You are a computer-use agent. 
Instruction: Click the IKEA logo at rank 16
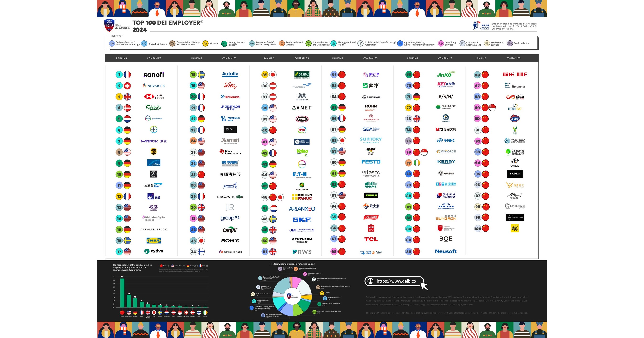click(153, 241)
